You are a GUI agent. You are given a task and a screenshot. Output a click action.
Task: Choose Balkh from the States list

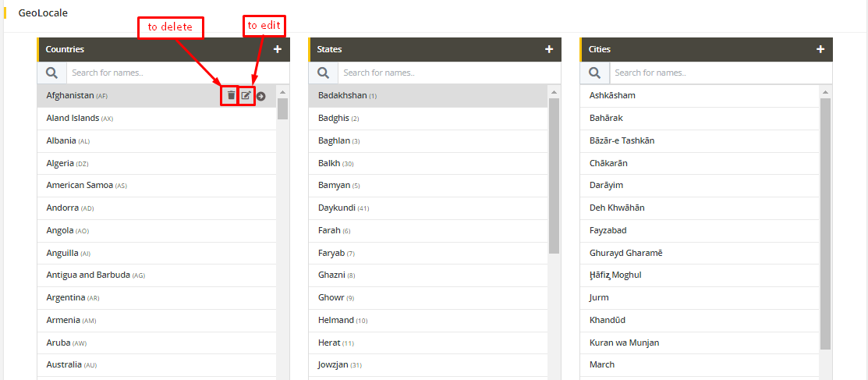point(329,163)
